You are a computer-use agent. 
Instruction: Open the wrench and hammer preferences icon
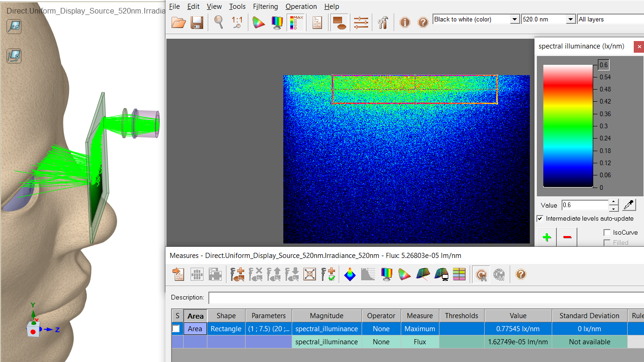[383, 22]
